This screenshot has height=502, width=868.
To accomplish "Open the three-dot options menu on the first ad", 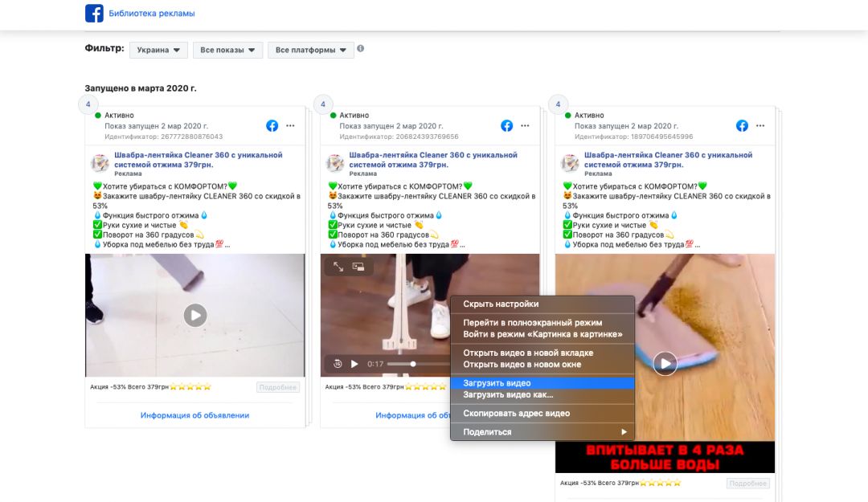I will click(x=292, y=125).
